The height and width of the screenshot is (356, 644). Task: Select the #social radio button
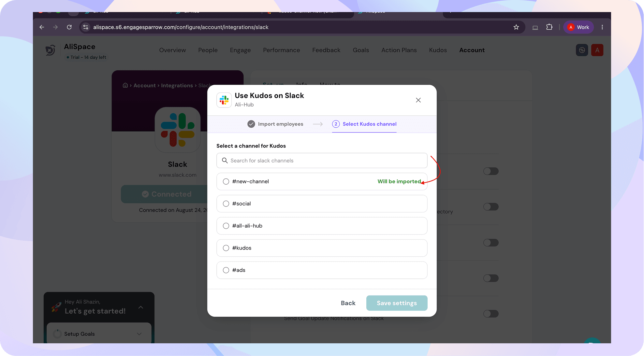pos(226,204)
